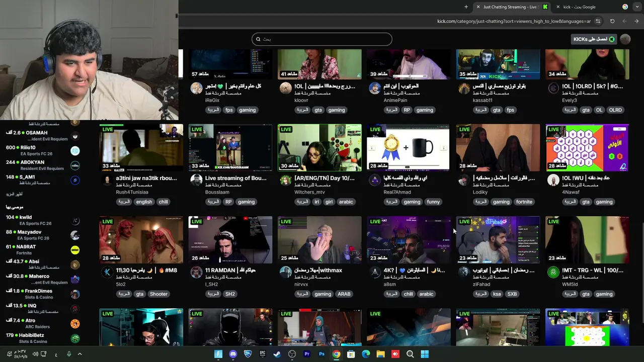The width and height of the screenshot is (644, 362).
Task: Click 'OLRD' tag on Evely3 stream
Action: [615, 110]
